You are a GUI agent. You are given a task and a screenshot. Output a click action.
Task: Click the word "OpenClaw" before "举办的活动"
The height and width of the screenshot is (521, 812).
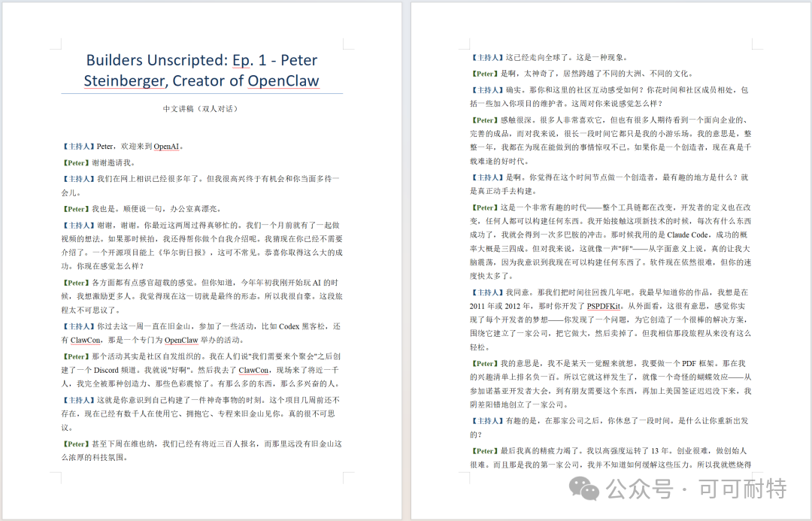(x=181, y=341)
